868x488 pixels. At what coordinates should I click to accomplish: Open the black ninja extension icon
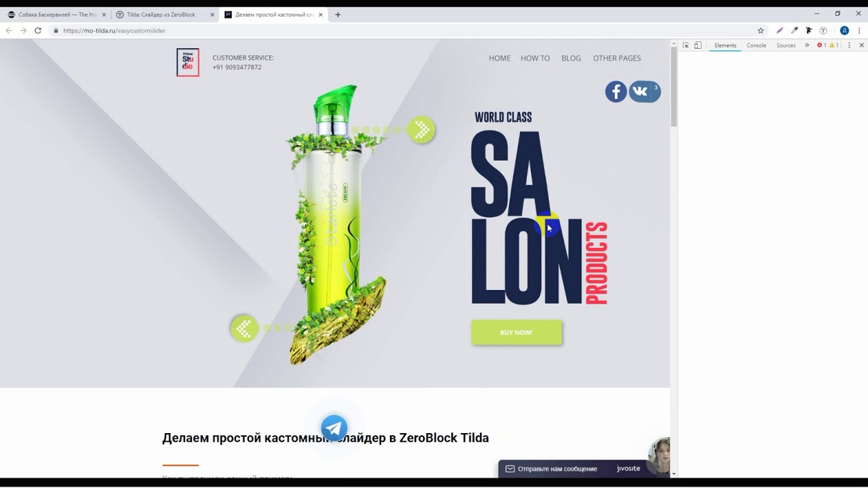[808, 30]
